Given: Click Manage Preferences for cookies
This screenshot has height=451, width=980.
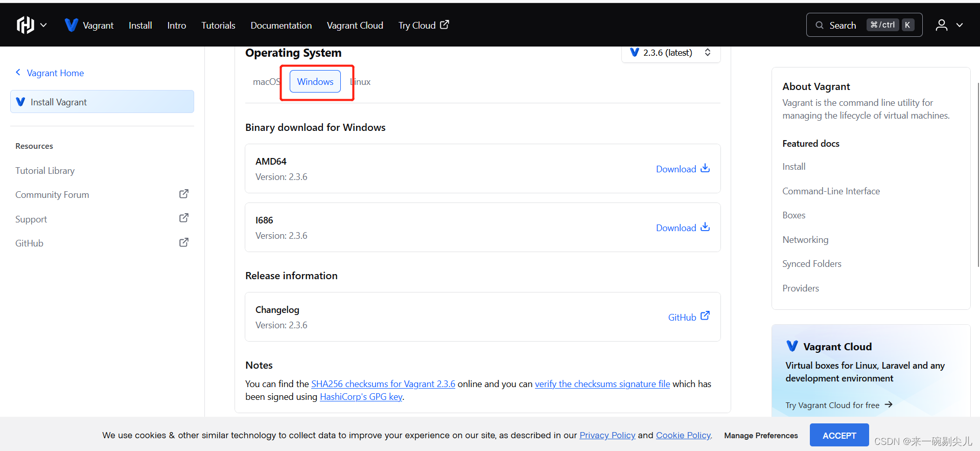Looking at the screenshot, I should pos(761,436).
